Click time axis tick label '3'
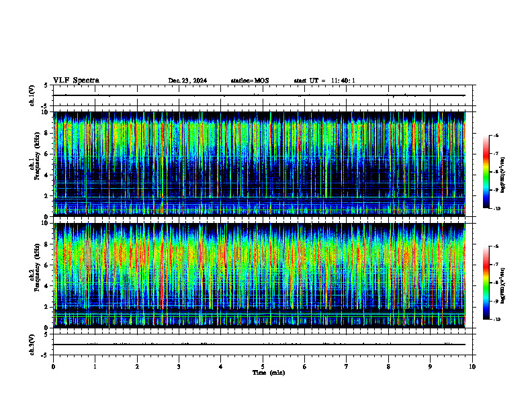 179,367
